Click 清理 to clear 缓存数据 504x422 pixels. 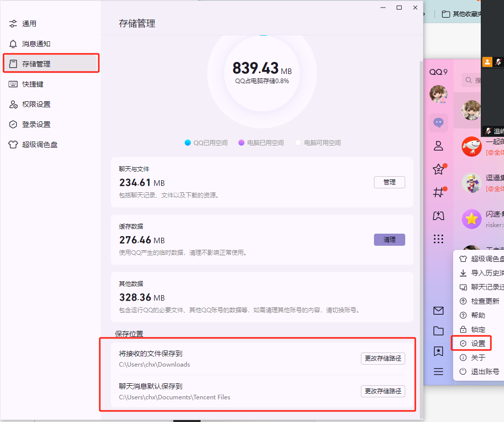[x=389, y=240]
